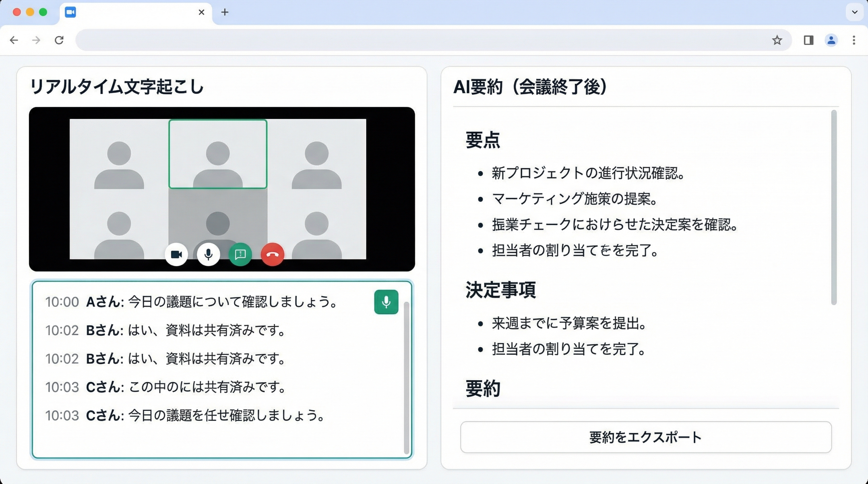Select the top-left participant video tile
This screenshot has height=484, width=868.
119,154
